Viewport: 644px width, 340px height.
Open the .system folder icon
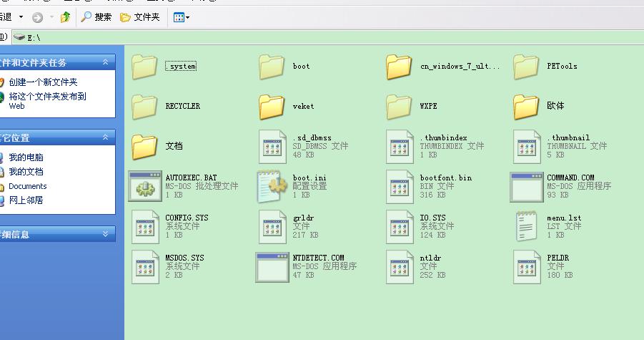coord(144,67)
